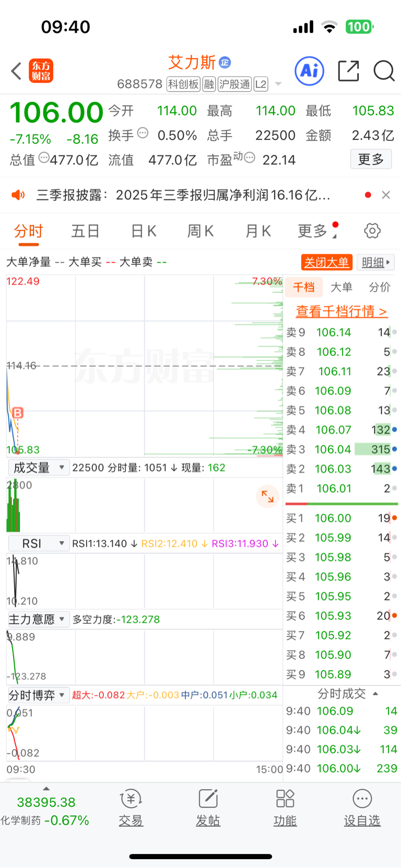
Task: Switch to the 月K tab
Action: (x=258, y=231)
